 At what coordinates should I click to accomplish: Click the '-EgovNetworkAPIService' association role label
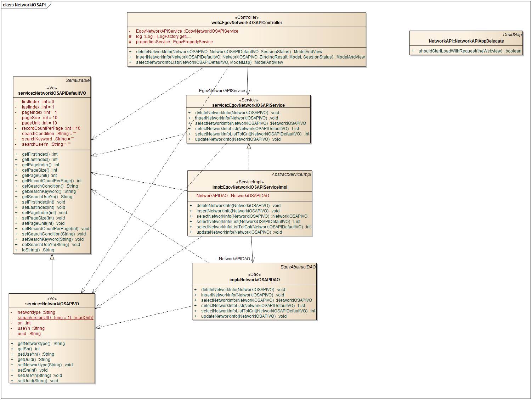pyautogui.click(x=221, y=91)
